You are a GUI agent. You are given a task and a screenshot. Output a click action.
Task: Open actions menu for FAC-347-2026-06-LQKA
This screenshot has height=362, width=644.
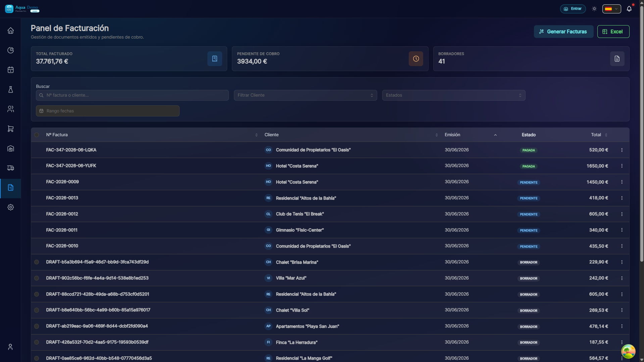tap(622, 150)
